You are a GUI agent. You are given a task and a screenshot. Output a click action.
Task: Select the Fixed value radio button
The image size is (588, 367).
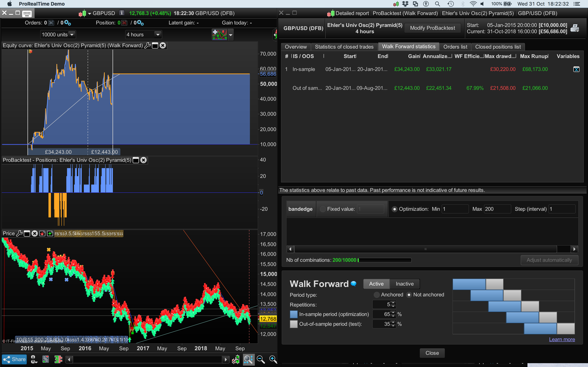click(323, 209)
